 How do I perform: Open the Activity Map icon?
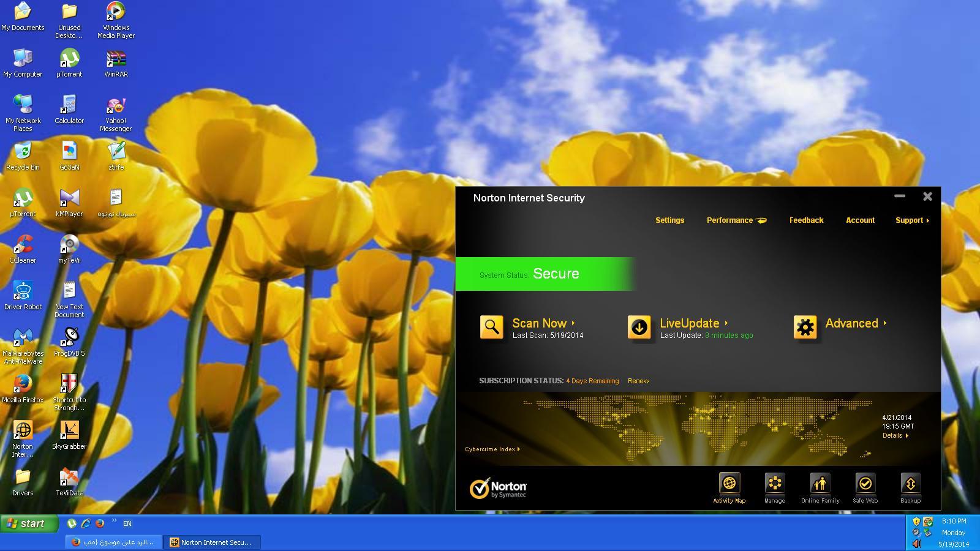click(729, 484)
